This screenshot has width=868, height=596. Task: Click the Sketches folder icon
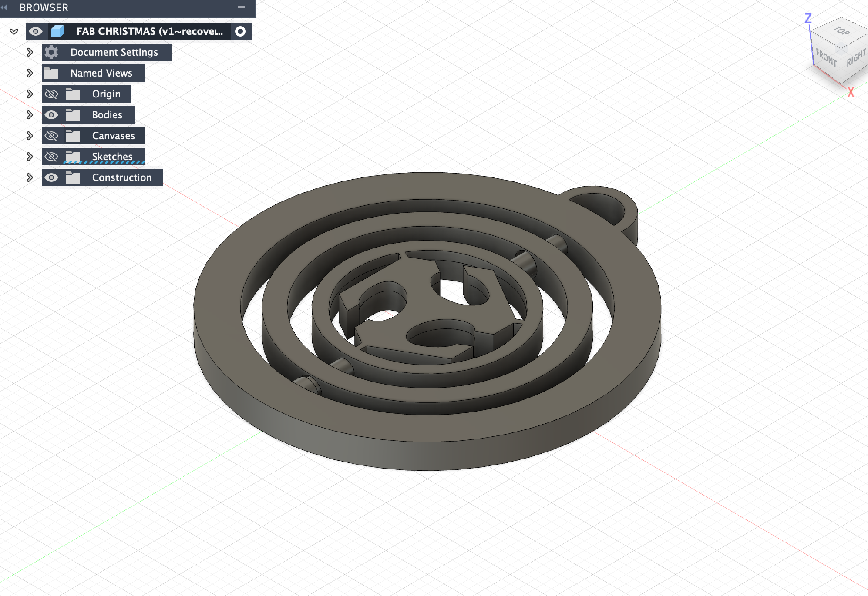[x=74, y=156]
